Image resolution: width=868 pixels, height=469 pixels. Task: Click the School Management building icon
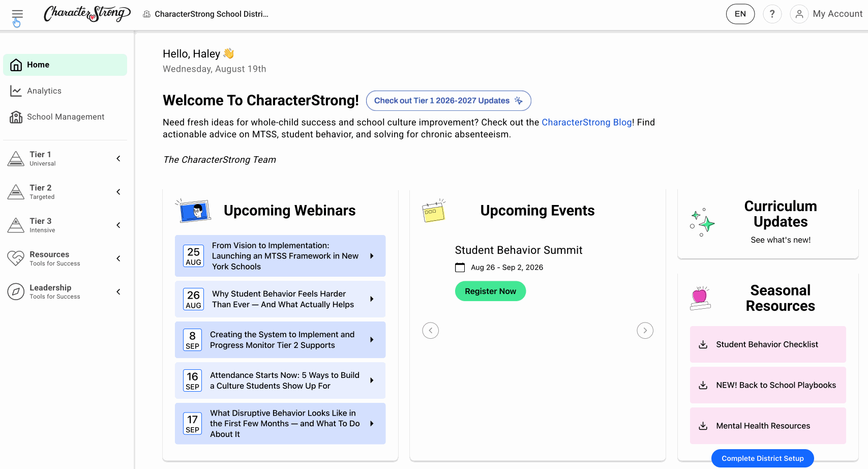(x=16, y=117)
